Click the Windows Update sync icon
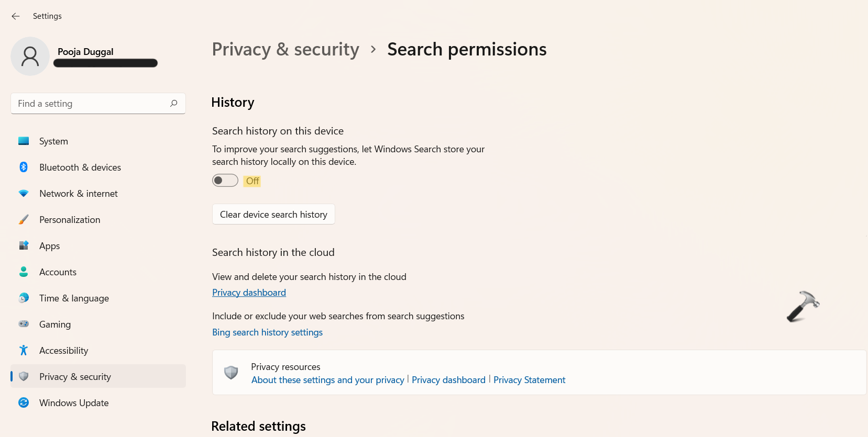 coord(24,402)
